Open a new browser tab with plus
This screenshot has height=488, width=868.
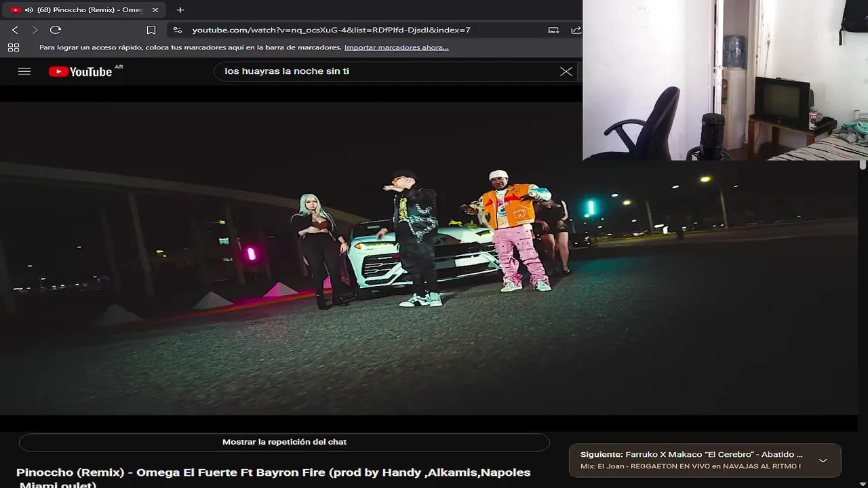point(180,10)
